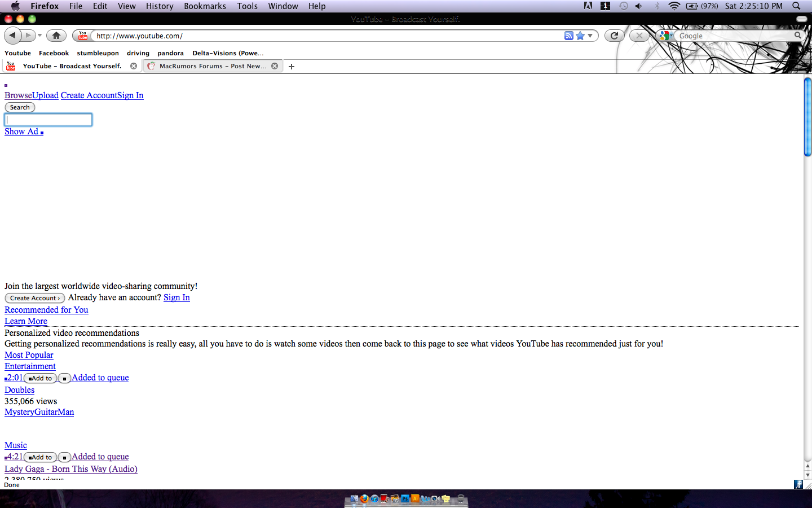Open the stumbleupon bookmark
This screenshot has height=508, width=812.
tap(98, 53)
